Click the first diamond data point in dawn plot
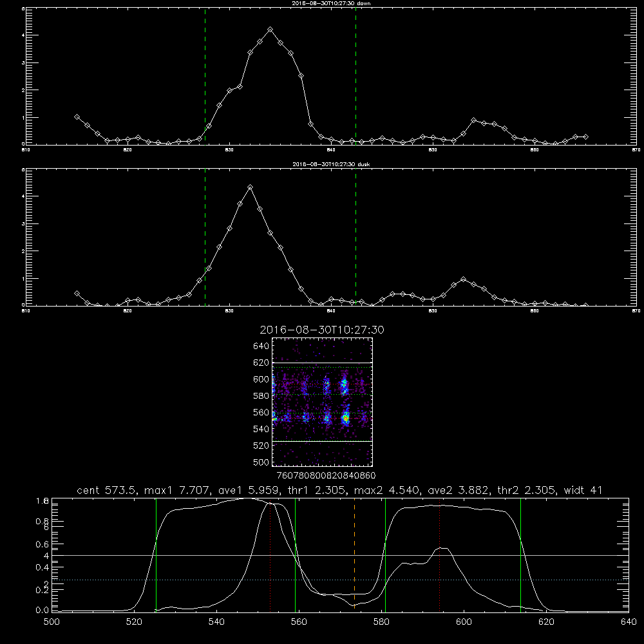Screen dimensions: 644x644 77,117
